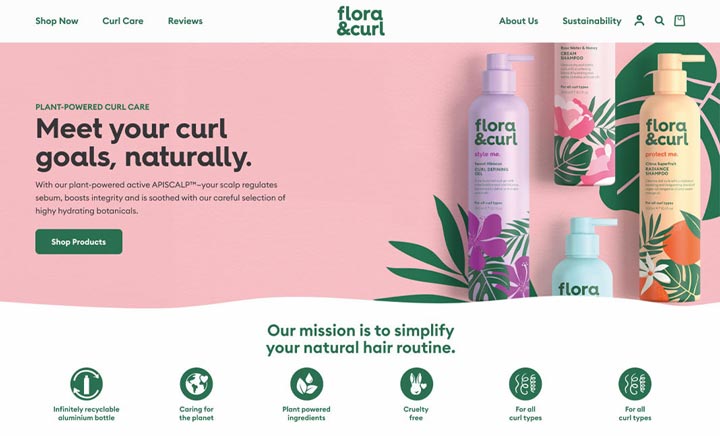Viewport: 720px width, 436px height.
Task: Open the user account icon
Action: (x=639, y=21)
